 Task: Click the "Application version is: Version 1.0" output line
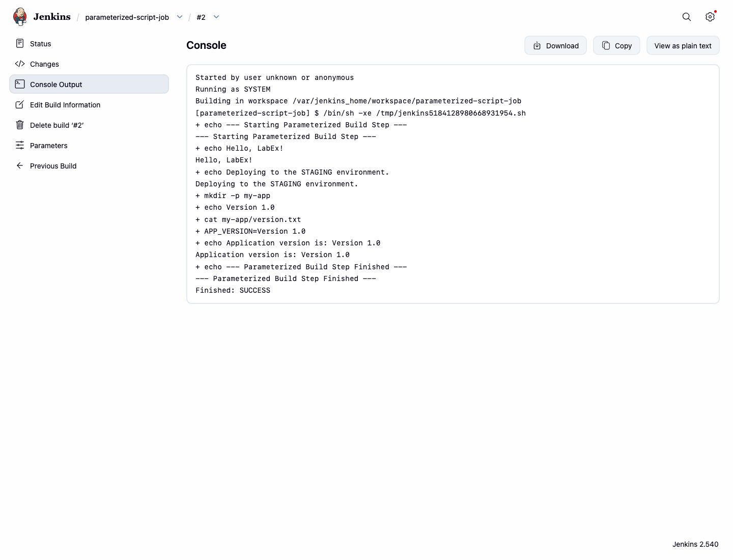click(x=272, y=255)
